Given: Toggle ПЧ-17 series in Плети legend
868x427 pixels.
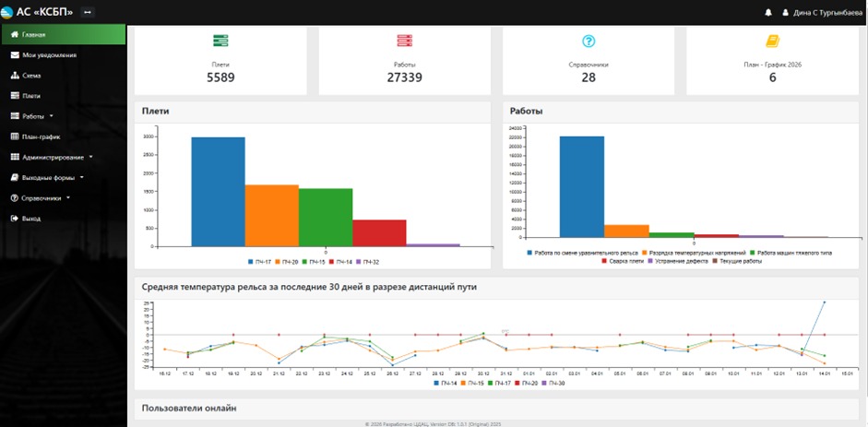Looking at the screenshot, I should [x=258, y=262].
